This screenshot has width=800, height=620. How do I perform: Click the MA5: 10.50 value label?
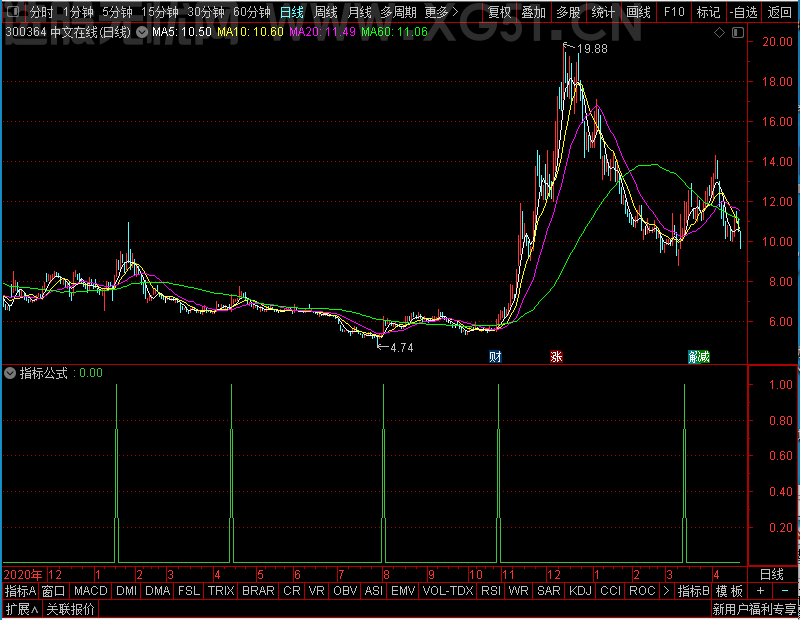pyautogui.click(x=182, y=32)
